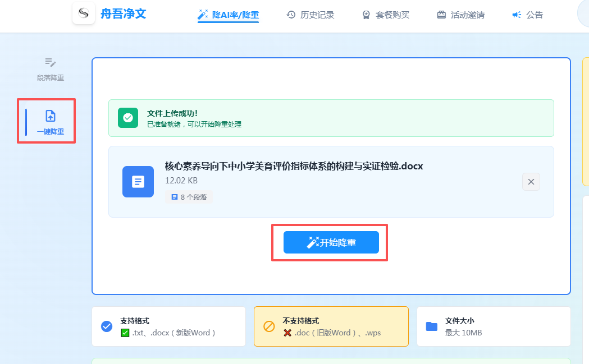Click the 文件上传成功 success message
The width and height of the screenshot is (589, 364).
click(172, 113)
